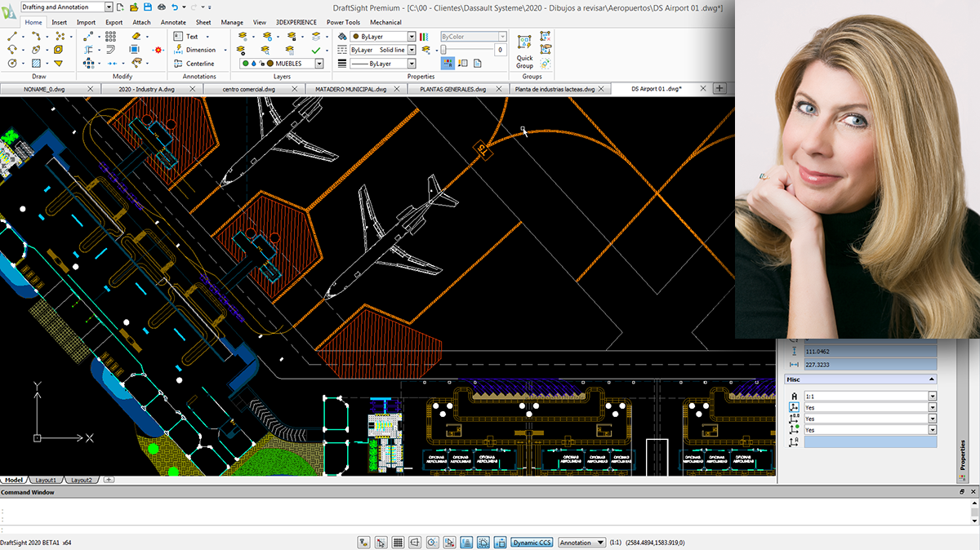Open the Annotation scale dropdown in status bar
The image size is (980, 550).
601,542
